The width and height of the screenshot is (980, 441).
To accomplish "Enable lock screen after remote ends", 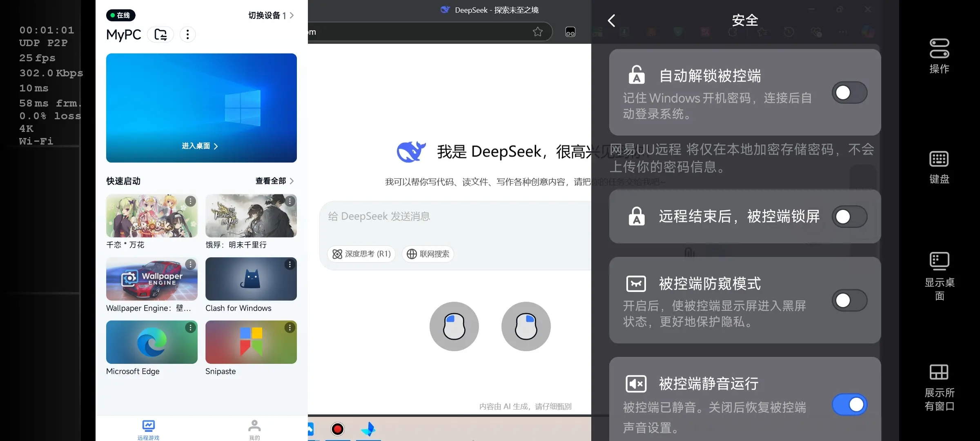I will coord(849,216).
